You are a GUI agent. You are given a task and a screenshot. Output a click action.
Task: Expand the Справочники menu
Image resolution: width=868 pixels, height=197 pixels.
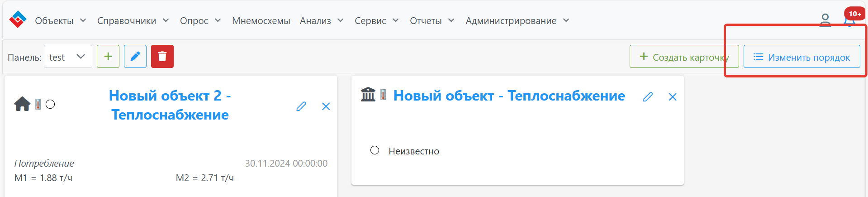point(133,21)
